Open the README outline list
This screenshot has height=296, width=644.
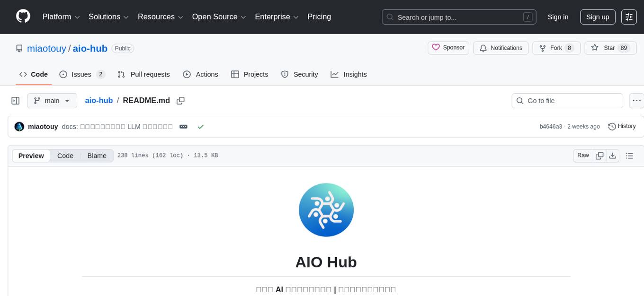[630, 155]
